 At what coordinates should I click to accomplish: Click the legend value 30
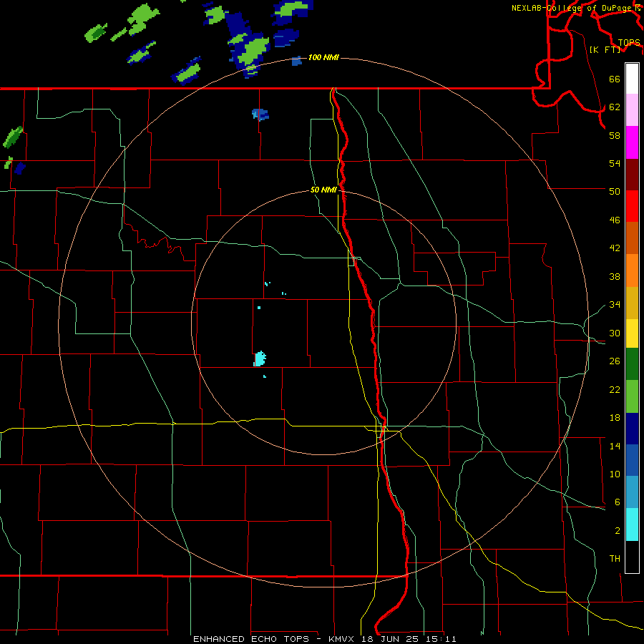(x=615, y=333)
